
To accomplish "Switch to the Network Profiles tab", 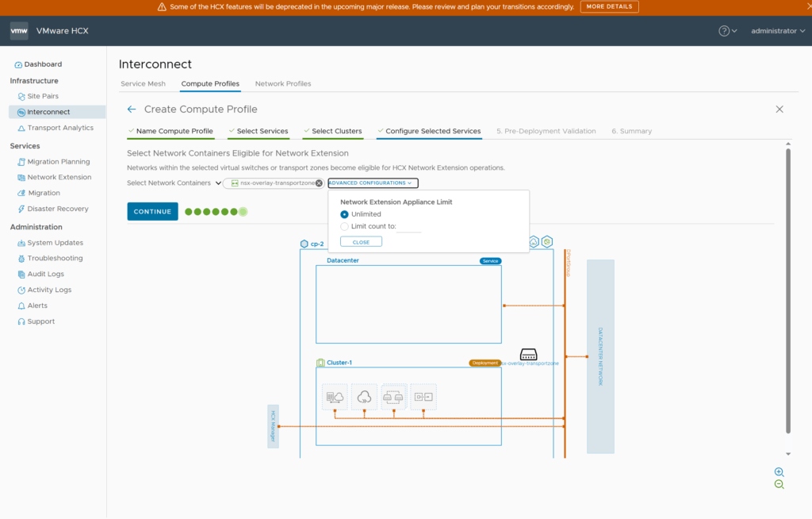I will (x=283, y=83).
